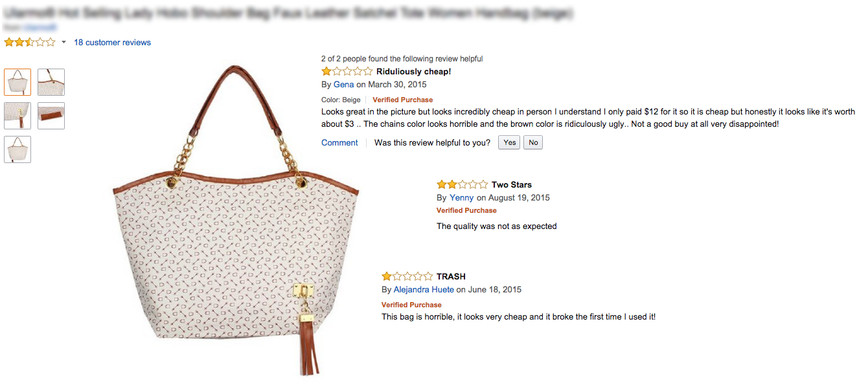Mark the review as not helpful with No
The width and height of the screenshot is (868, 383).
click(533, 142)
